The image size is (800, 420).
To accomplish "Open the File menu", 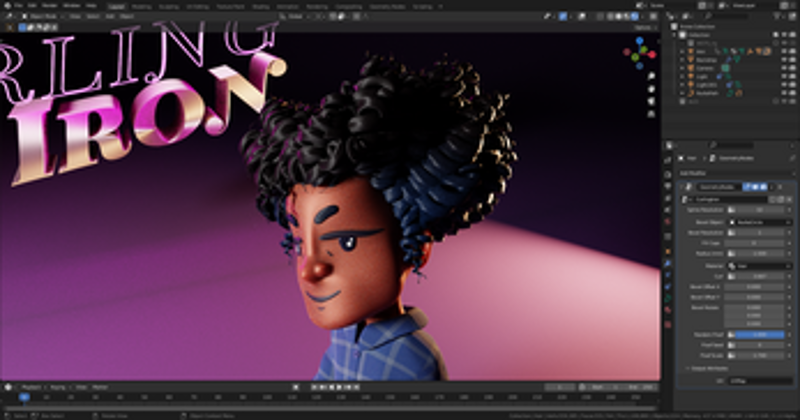I will pos(18,6).
